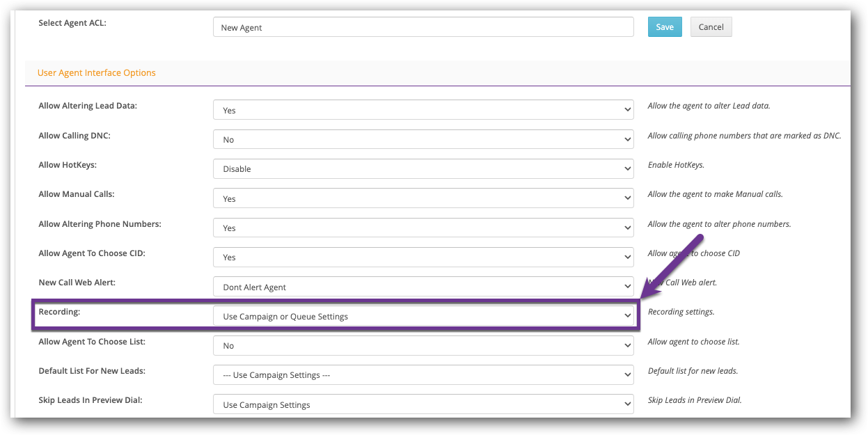Open the Allow HotKeys dropdown

pos(423,168)
